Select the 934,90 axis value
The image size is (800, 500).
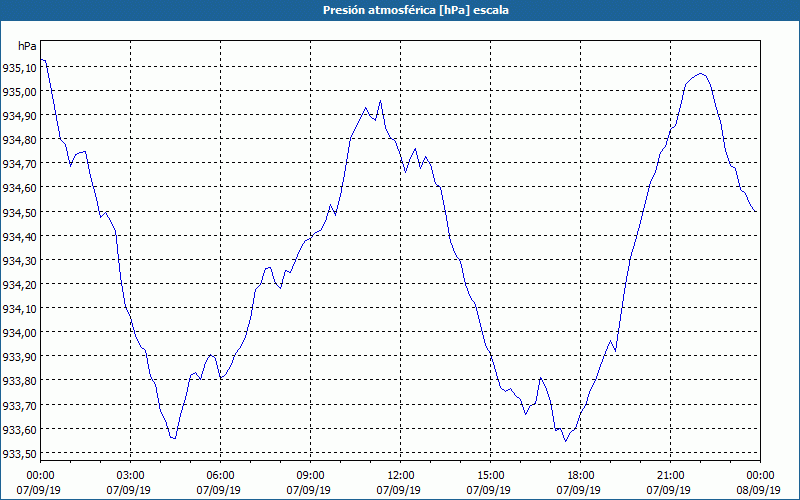point(19,116)
